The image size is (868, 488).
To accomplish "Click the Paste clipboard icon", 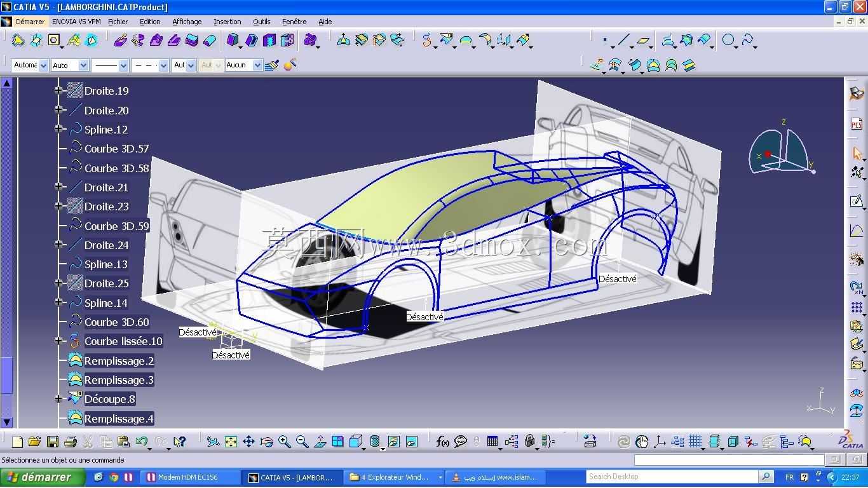I will point(124,442).
